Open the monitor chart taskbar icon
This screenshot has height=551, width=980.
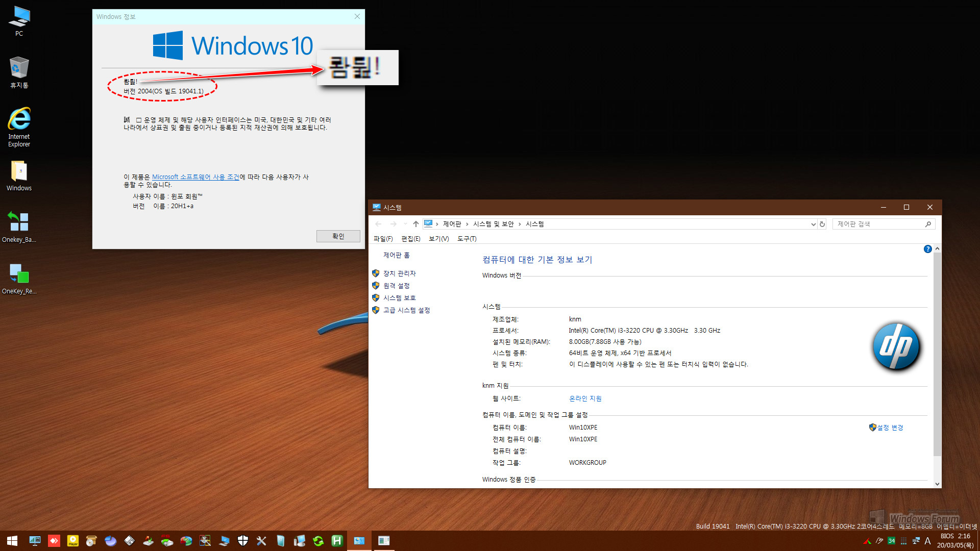coord(35,541)
